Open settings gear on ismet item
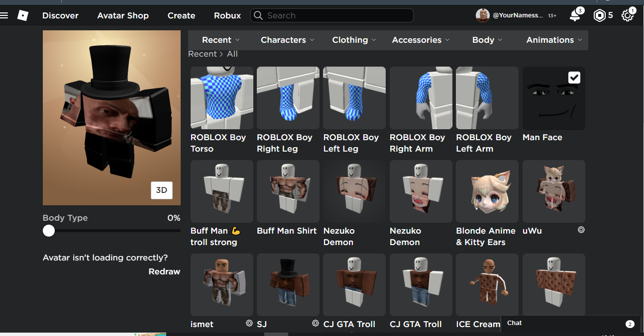 tap(249, 323)
